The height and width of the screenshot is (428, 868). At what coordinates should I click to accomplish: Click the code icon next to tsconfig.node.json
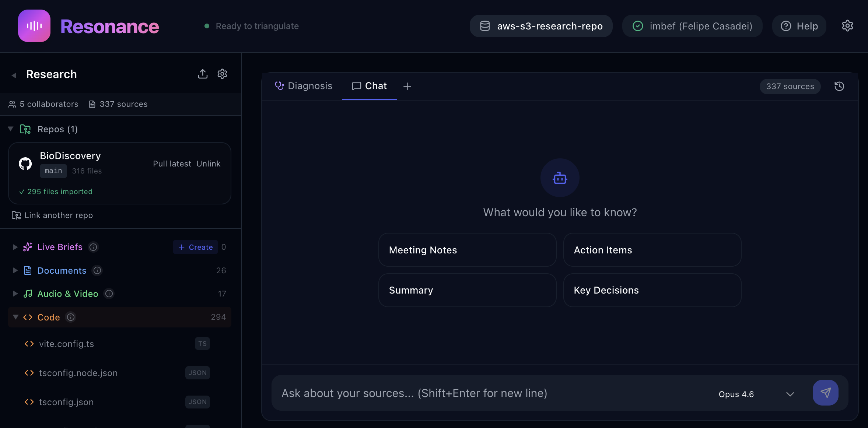pos(29,373)
